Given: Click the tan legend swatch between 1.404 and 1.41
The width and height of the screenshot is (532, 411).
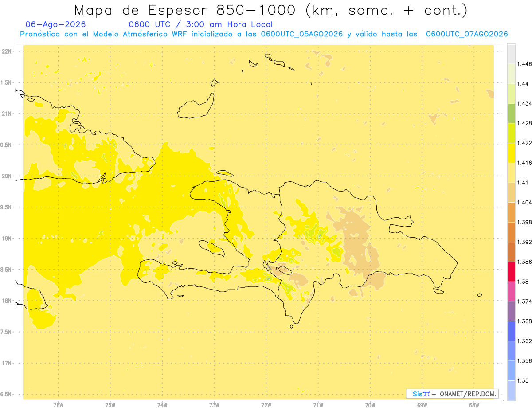Looking at the screenshot, I should point(511,192).
